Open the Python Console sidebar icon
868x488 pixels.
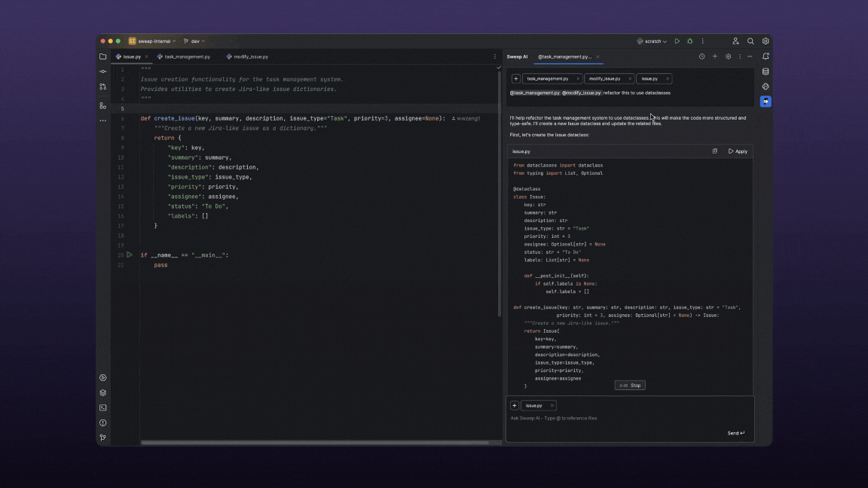pos(766,87)
